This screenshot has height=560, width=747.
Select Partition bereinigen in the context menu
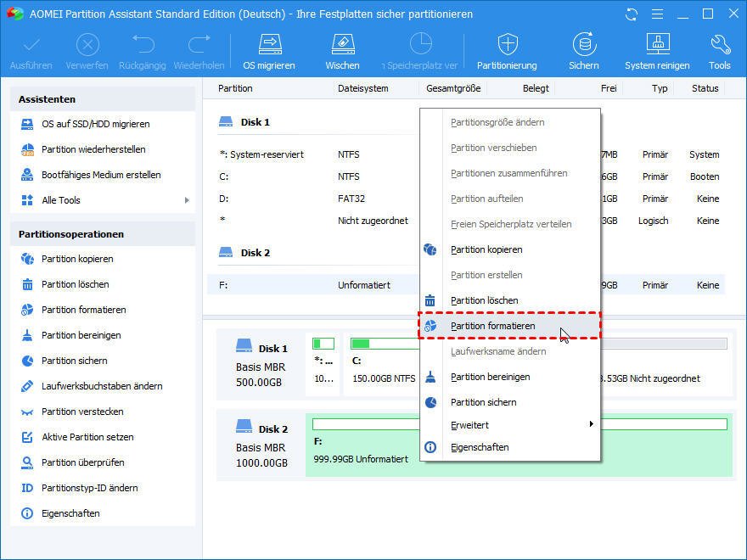[x=510, y=377]
